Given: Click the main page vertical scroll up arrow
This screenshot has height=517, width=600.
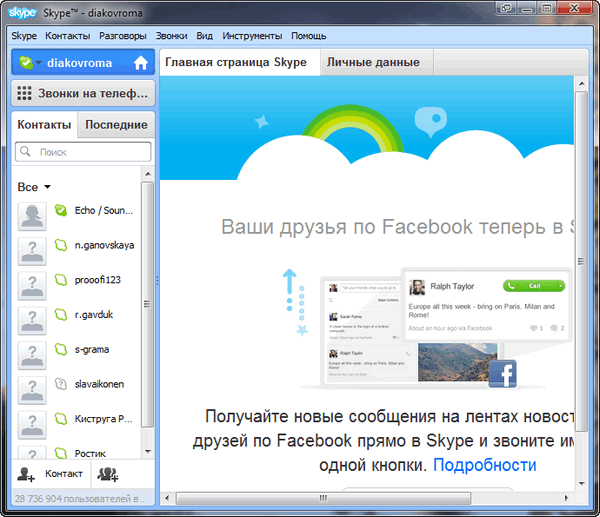Looking at the screenshot, I should click(582, 83).
